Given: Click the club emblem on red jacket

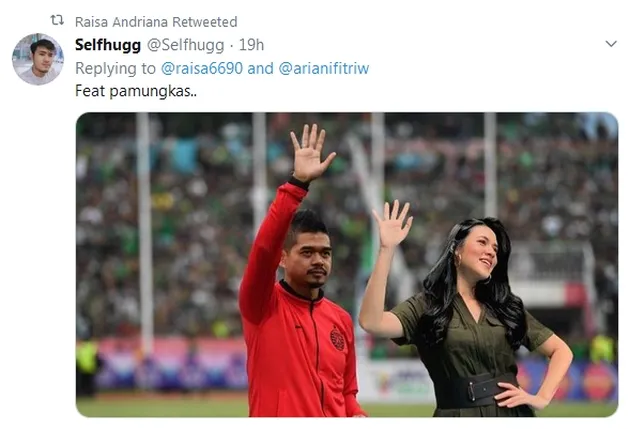Looking at the screenshot, I should (337, 338).
